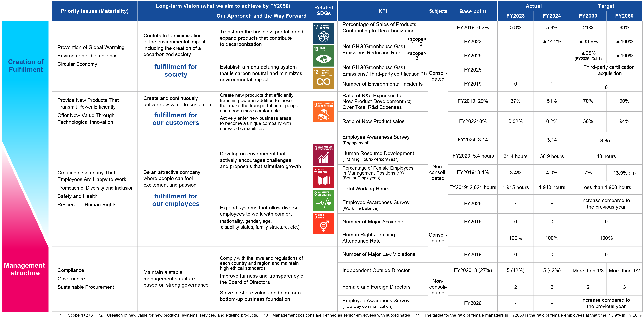Select the '*1: Scope 1+2+3' footnote
This screenshot has width=644, height=319.
click(x=76, y=315)
